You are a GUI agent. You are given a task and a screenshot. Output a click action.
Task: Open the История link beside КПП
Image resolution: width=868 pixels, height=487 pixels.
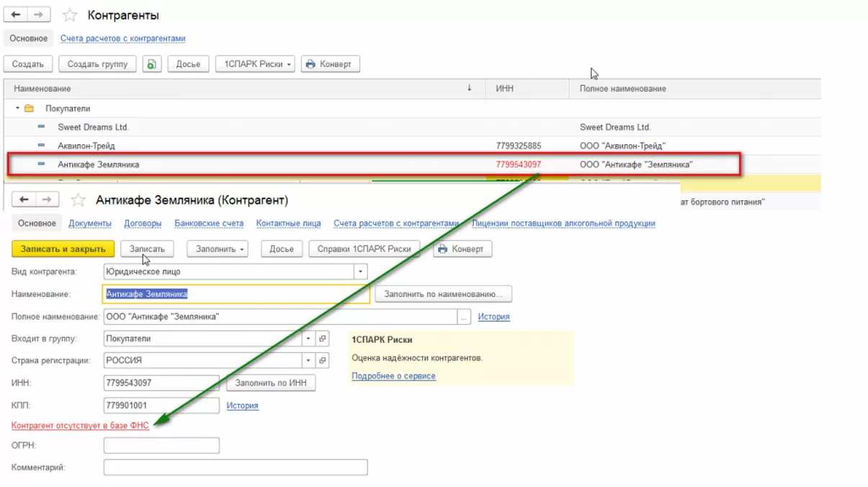pos(242,406)
